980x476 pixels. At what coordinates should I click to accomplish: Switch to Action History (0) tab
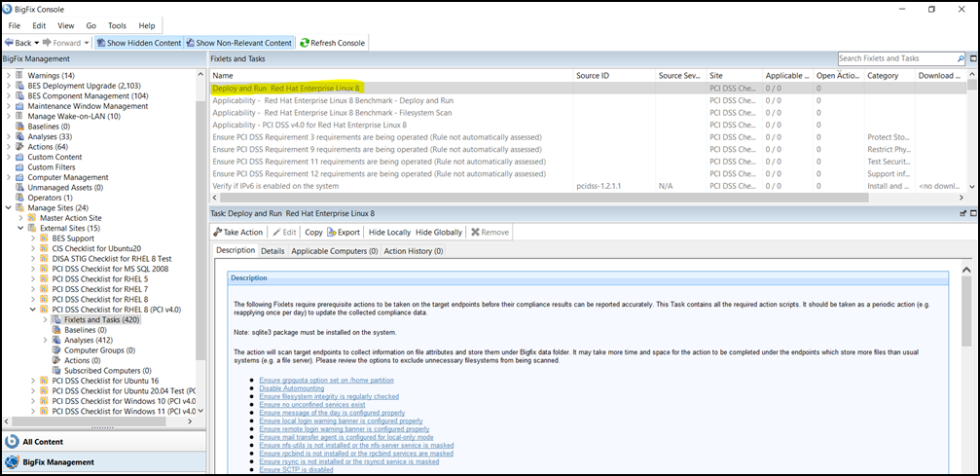coord(414,251)
